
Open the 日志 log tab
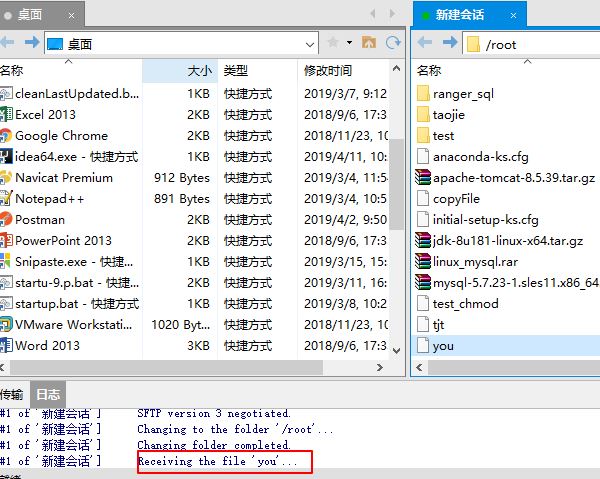[47, 394]
